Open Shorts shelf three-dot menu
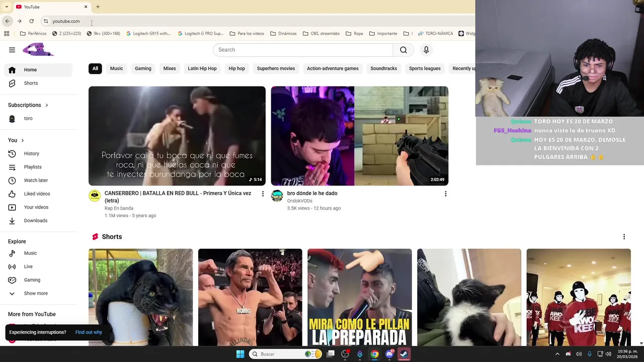Image resolution: width=644 pixels, height=362 pixels. point(624,237)
